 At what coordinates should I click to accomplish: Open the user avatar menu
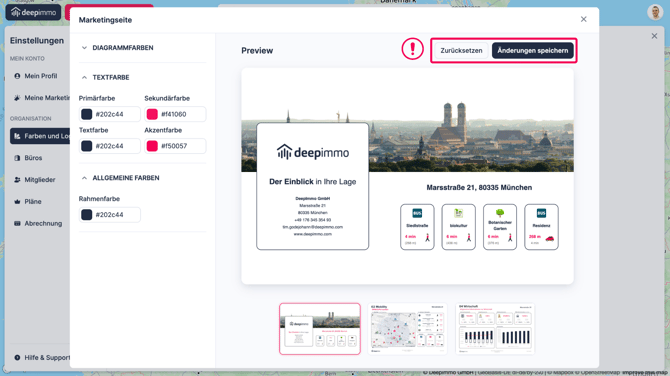click(x=655, y=12)
